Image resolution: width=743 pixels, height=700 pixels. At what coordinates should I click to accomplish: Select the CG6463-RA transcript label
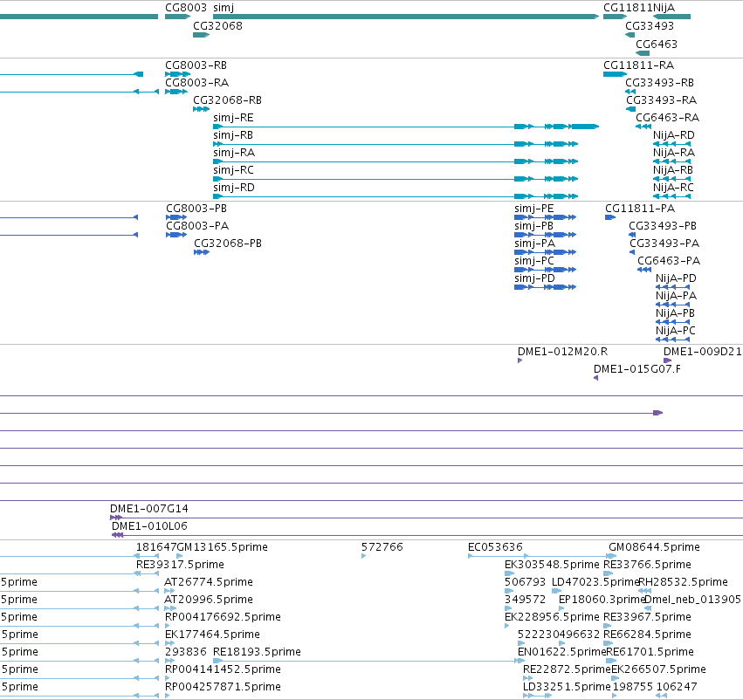coord(667,118)
